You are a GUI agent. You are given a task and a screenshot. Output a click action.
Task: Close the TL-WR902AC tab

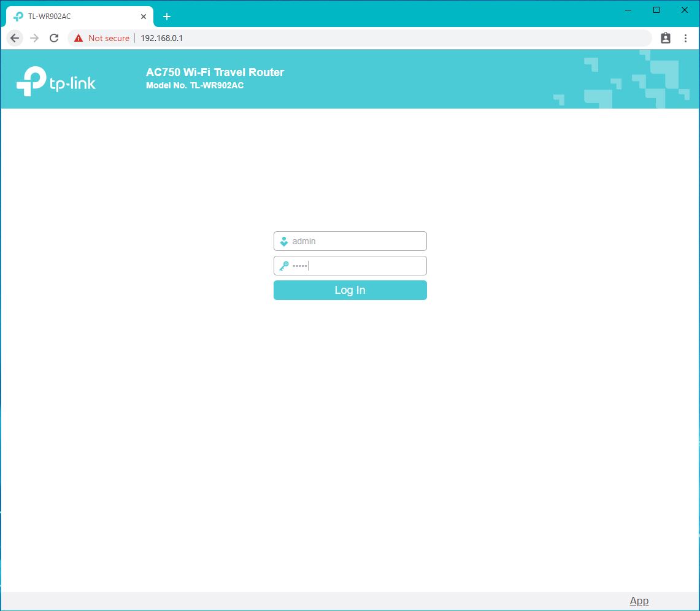(x=144, y=17)
